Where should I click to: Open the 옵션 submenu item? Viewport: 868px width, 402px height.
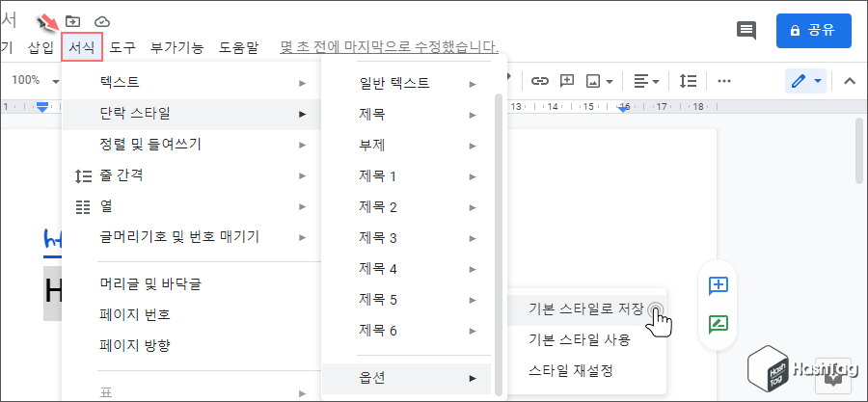tap(407, 378)
